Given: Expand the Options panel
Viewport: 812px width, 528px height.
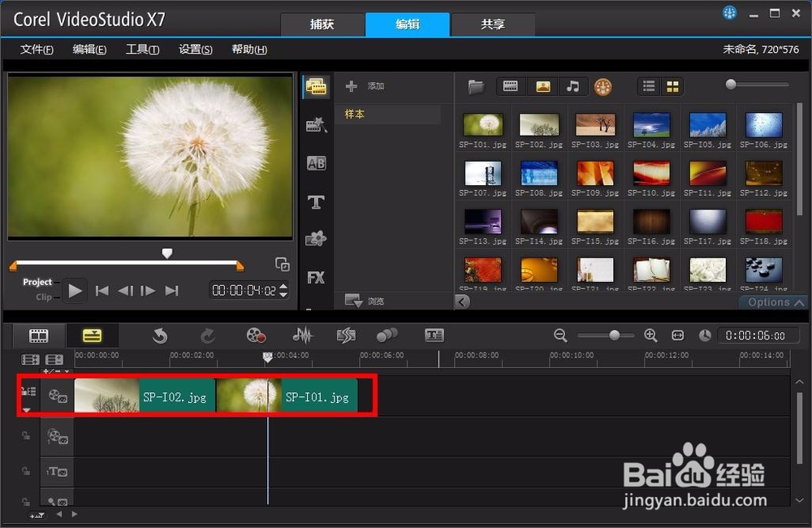Looking at the screenshot, I should pos(775,302).
